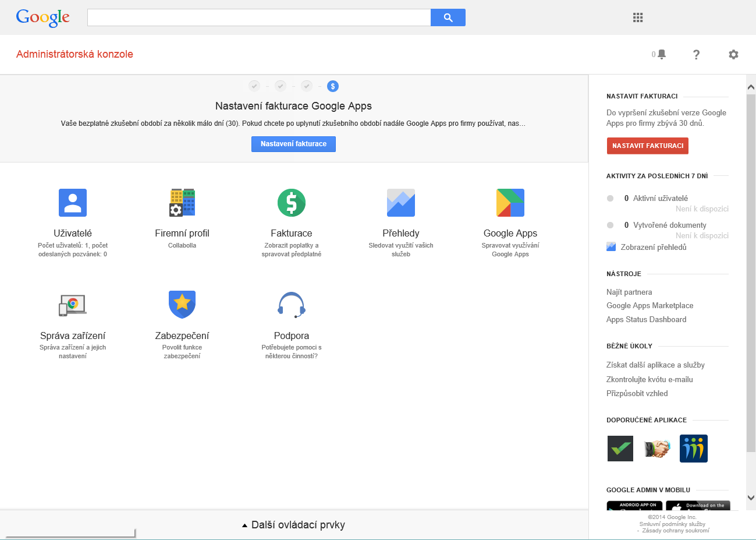This screenshot has height=540, width=756.
Task: Open the settings gear icon
Action: coord(733,54)
